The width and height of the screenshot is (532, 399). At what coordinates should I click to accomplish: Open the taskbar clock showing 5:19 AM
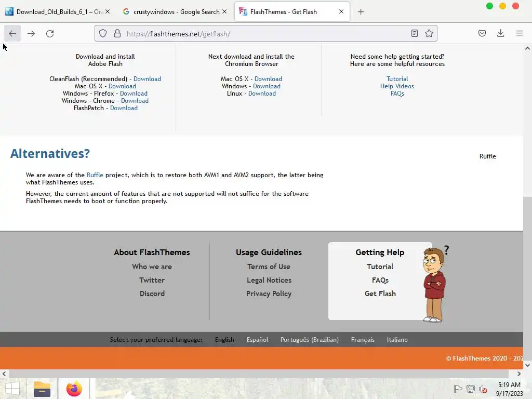509,389
